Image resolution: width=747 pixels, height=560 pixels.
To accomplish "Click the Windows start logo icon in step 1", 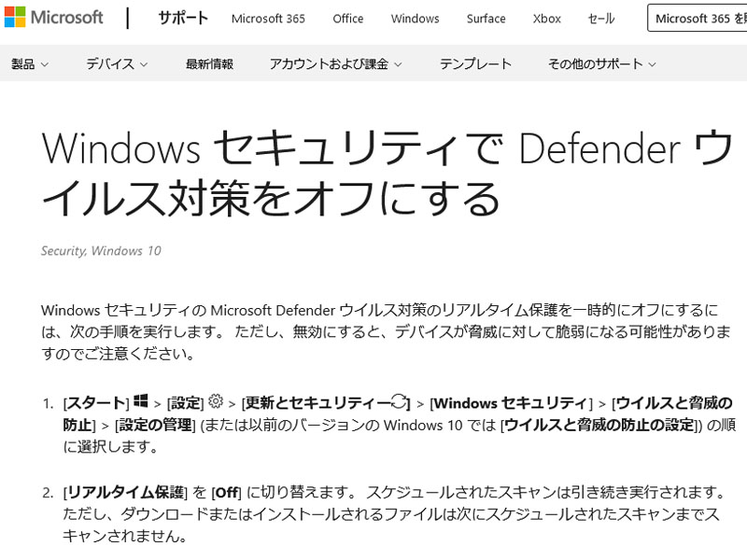I will (141, 401).
